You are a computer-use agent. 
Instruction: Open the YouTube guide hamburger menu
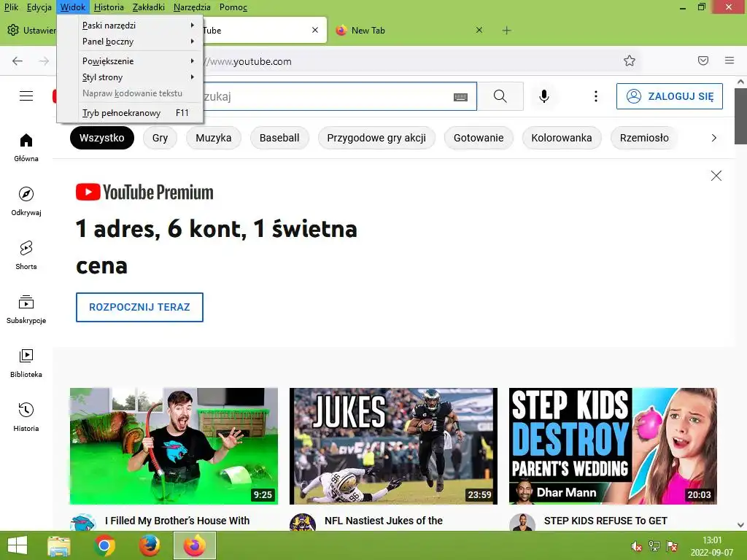(x=26, y=96)
